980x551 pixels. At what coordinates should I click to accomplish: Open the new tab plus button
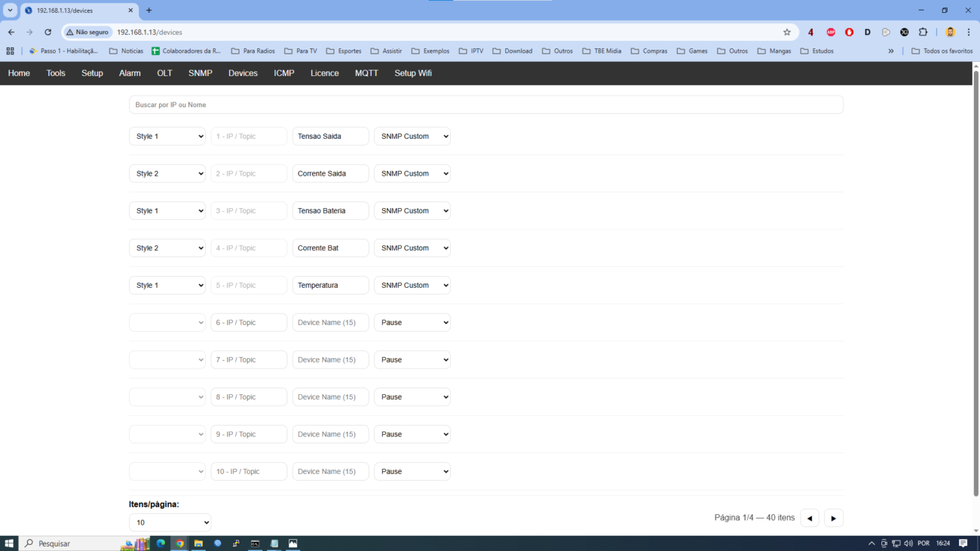[149, 11]
